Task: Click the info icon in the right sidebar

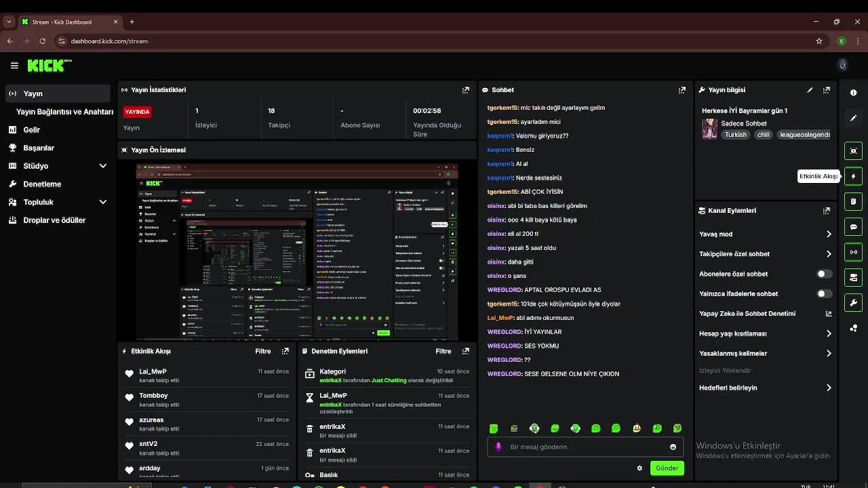Action: click(853, 93)
